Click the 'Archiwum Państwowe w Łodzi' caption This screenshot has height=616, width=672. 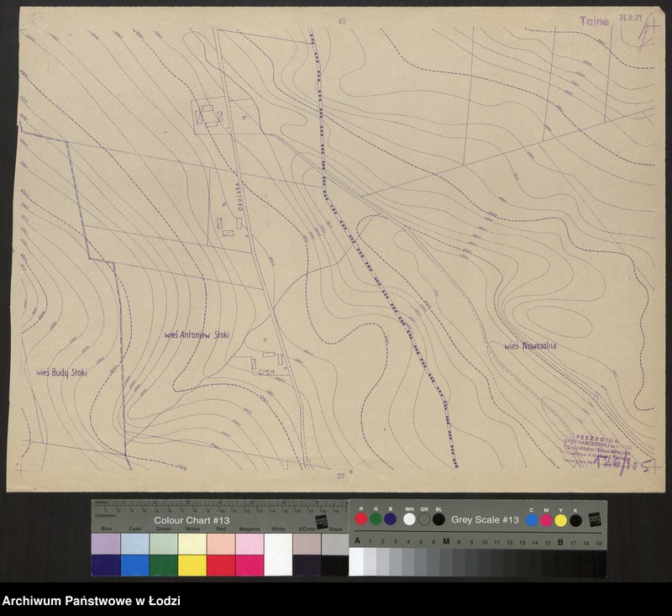[91, 602]
